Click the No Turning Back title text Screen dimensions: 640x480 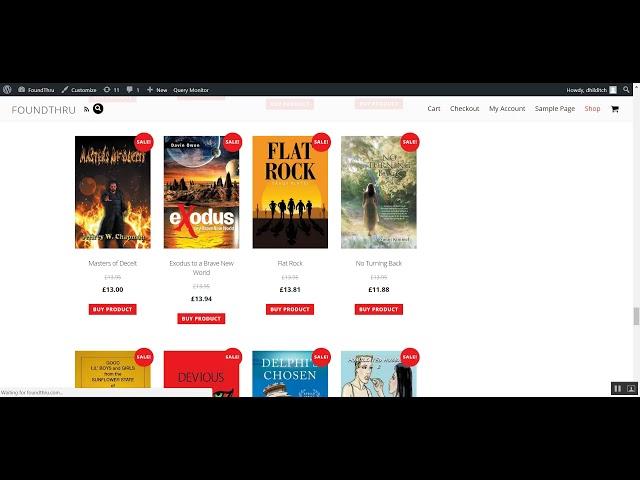coord(379,263)
